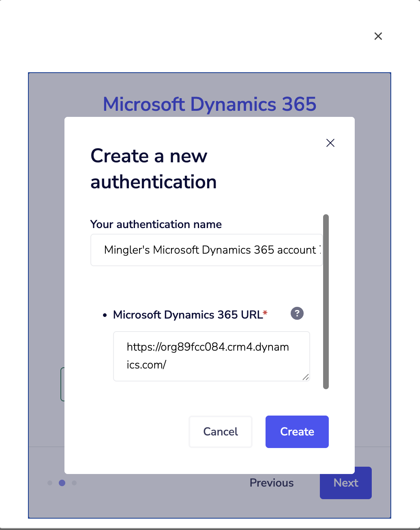420x530 pixels.
Task: Click the dialog's vertical scrollbar
Action: click(326, 302)
